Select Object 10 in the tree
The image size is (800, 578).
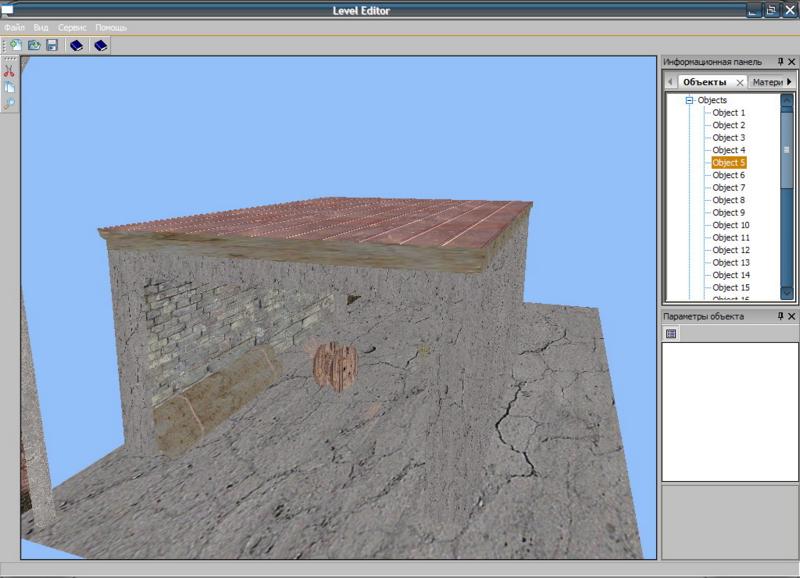(x=731, y=225)
